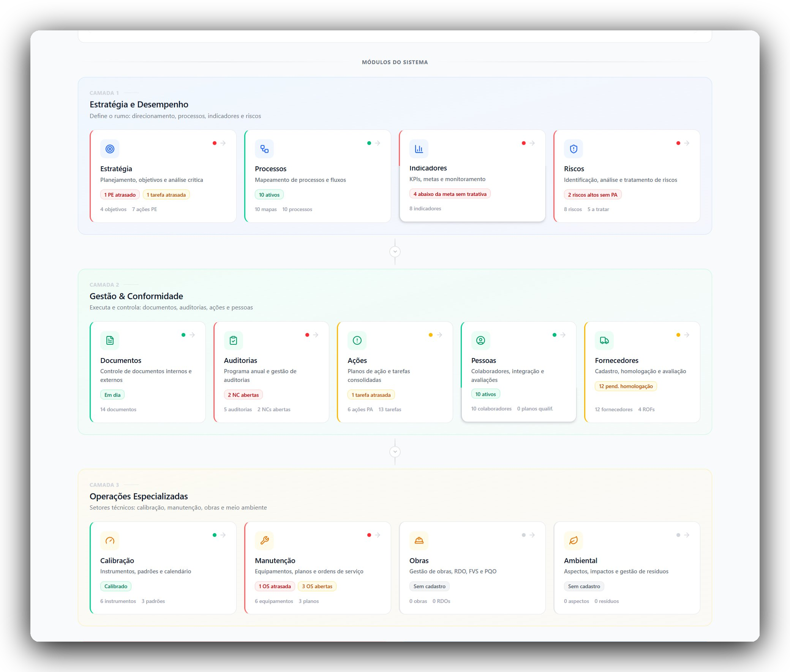Click the Documentos file icon

(110, 341)
